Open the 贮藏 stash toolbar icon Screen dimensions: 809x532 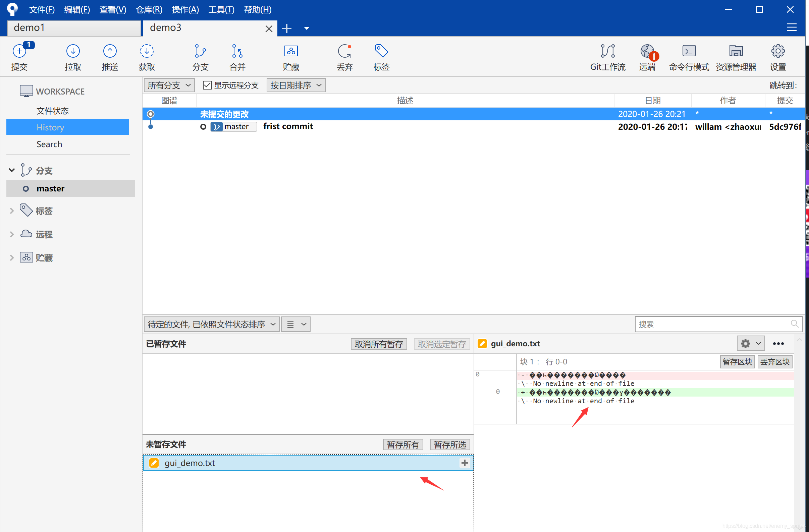(x=291, y=52)
